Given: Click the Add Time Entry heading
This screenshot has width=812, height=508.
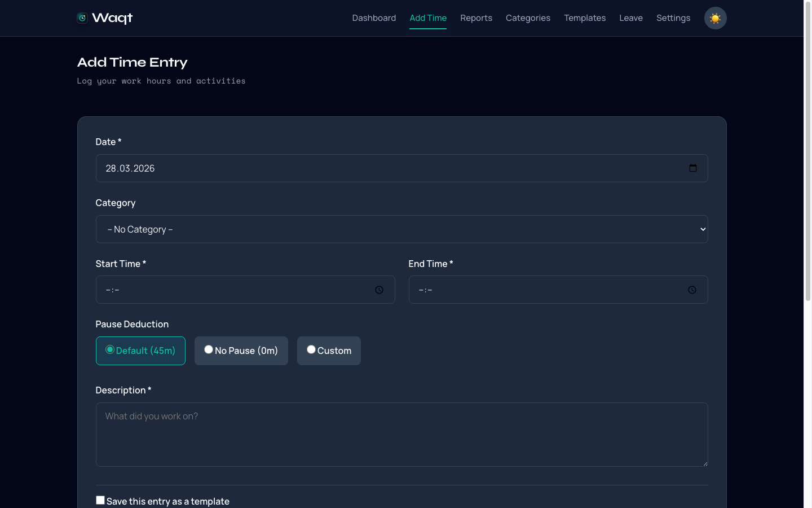Looking at the screenshot, I should pos(132,62).
